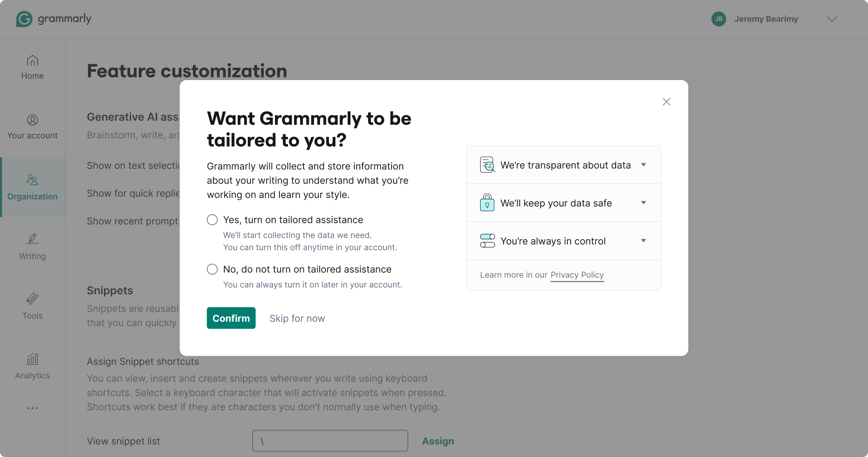Confirm the tailored assistance choice

pyautogui.click(x=231, y=318)
